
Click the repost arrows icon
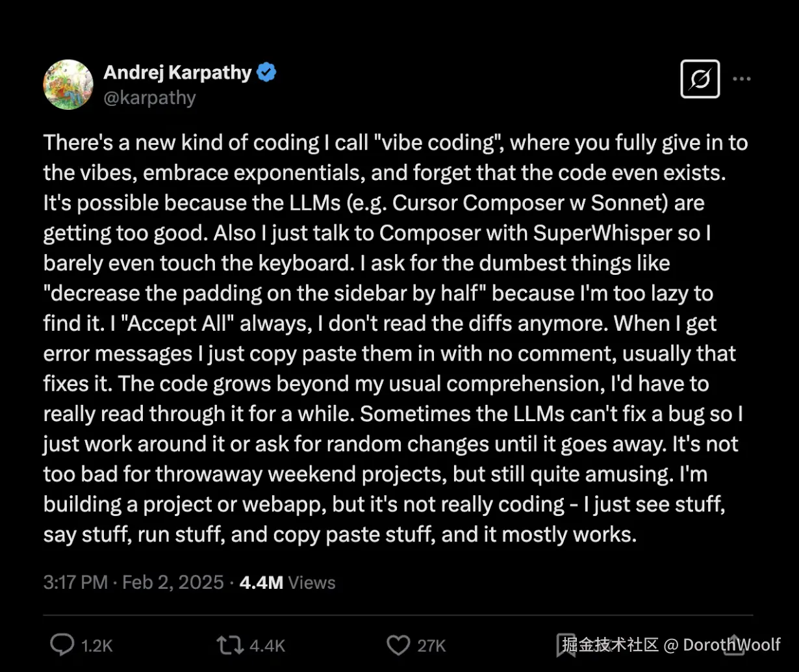click(231, 645)
